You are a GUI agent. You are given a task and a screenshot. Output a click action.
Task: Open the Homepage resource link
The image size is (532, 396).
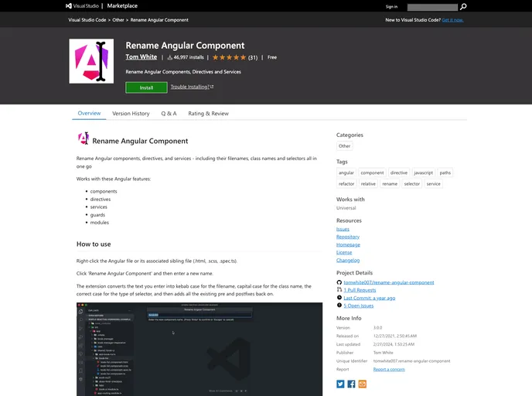click(348, 244)
